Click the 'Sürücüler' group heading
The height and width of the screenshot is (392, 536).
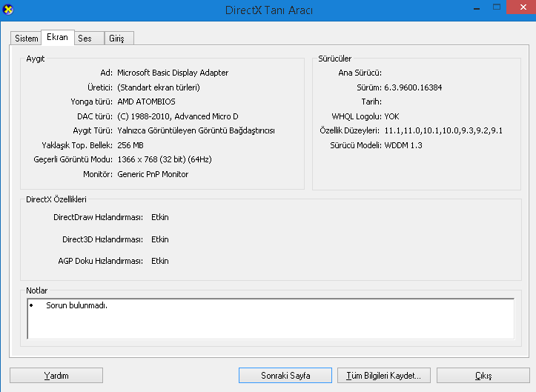334,59
